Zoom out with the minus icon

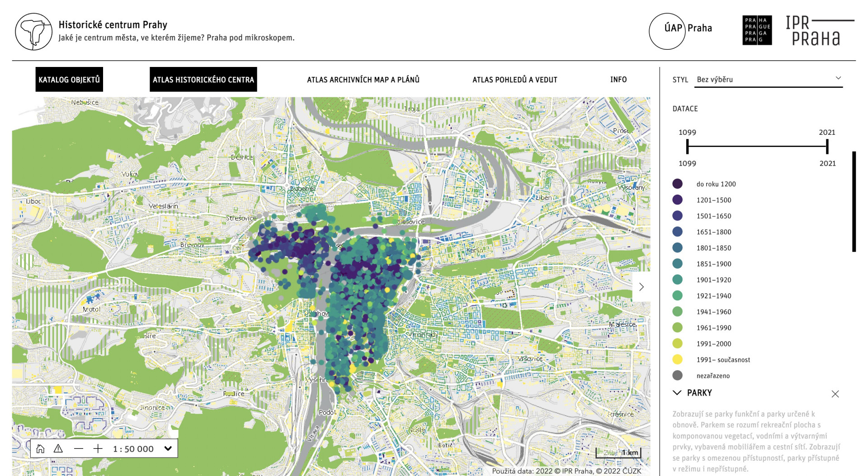pyautogui.click(x=79, y=448)
